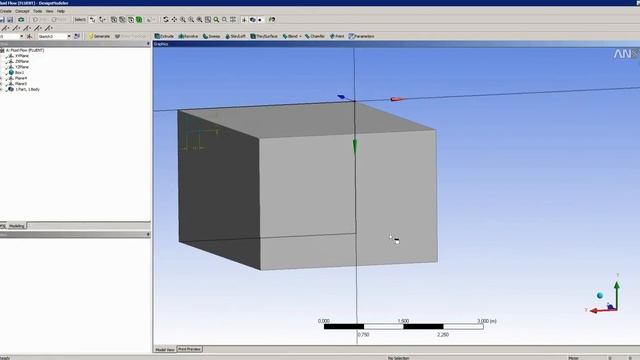Click the Redo button in toolbar
Image resolution: width=640 pixels, height=360 pixels.
(x=59, y=20)
